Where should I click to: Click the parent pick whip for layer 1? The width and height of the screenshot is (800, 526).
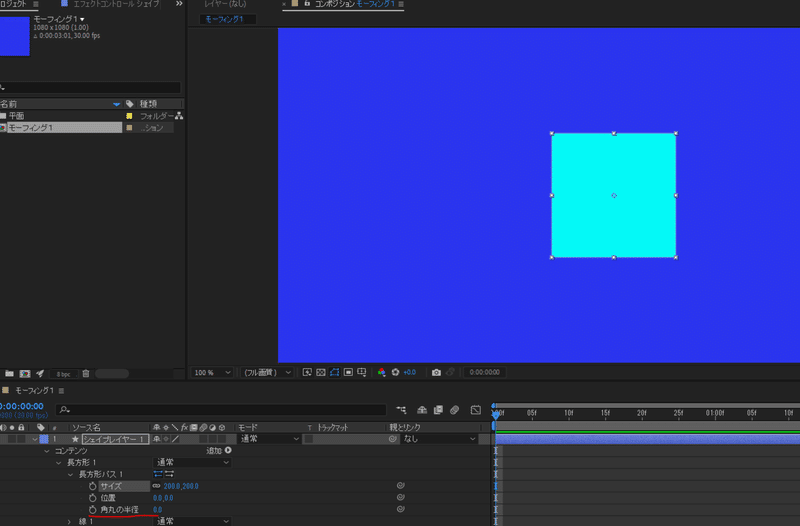(x=392, y=439)
